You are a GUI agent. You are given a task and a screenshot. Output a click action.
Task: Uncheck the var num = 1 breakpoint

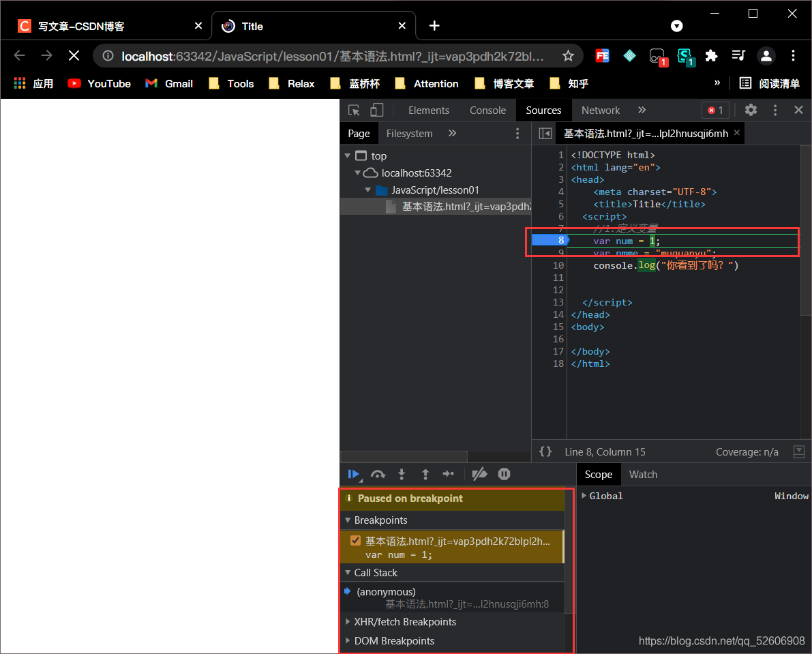coord(355,541)
